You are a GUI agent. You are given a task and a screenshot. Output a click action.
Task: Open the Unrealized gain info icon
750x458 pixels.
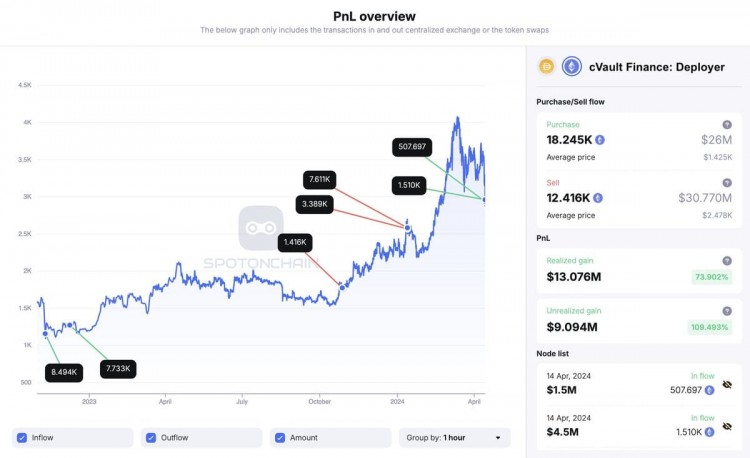(x=727, y=310)
